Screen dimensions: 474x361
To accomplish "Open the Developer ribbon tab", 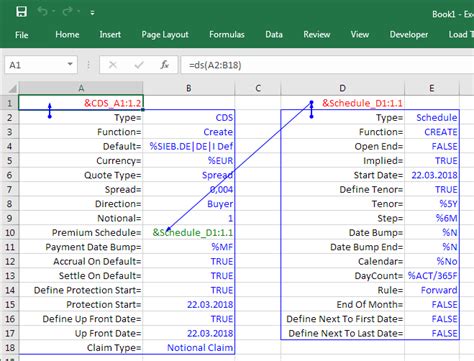I will point(409,35).
